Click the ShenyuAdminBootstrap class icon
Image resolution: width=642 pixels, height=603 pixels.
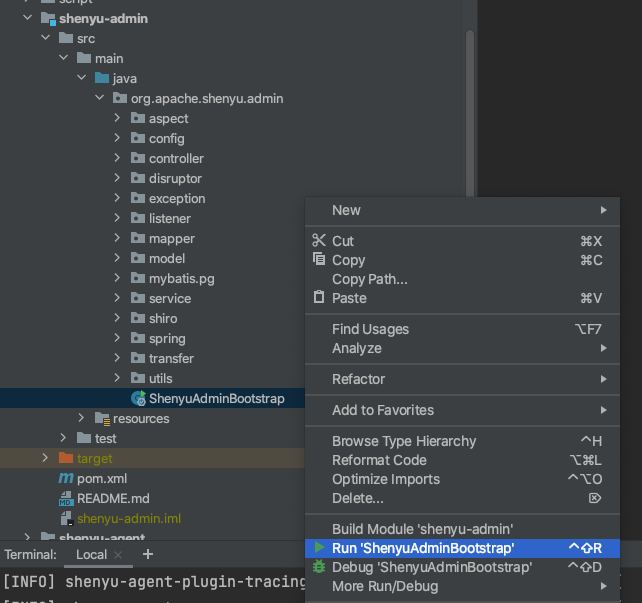[x=138, y=399]
